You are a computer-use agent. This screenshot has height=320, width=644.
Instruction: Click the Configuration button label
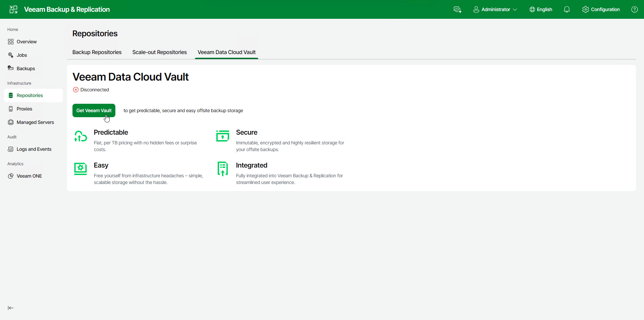point(605,9)
